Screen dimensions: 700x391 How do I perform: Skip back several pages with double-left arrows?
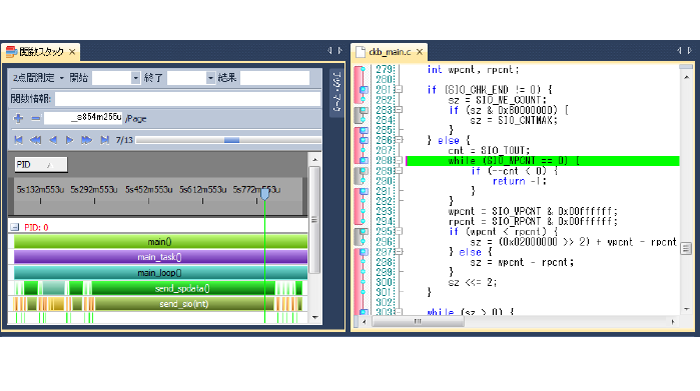(35, 140)
